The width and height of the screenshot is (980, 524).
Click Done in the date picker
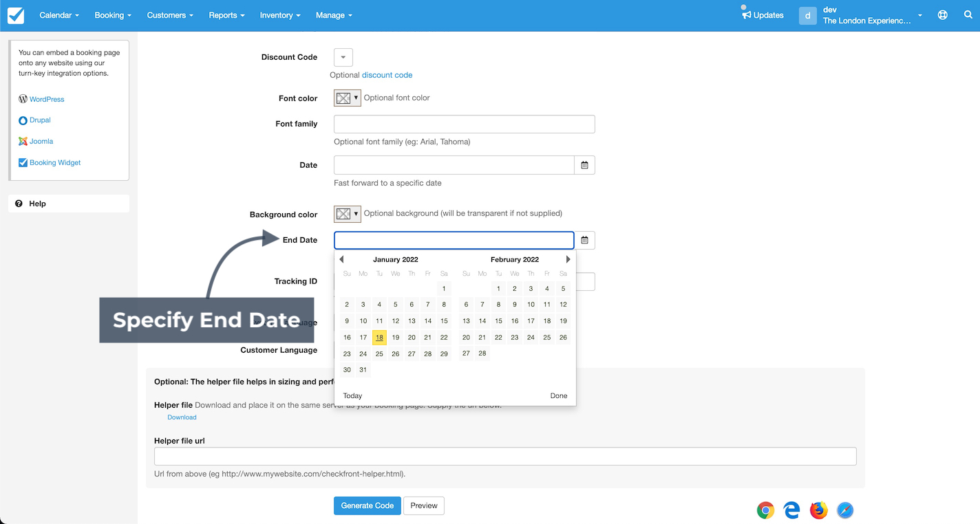tap(559, 395)
